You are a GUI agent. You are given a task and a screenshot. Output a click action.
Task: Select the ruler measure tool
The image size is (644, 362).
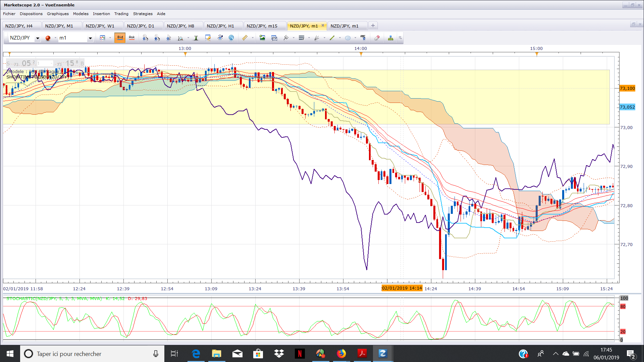click(245, 38)
